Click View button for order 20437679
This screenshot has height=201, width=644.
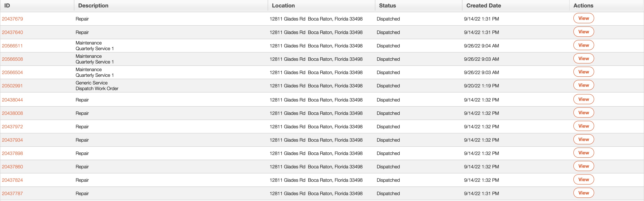click(x=583, y=18)
